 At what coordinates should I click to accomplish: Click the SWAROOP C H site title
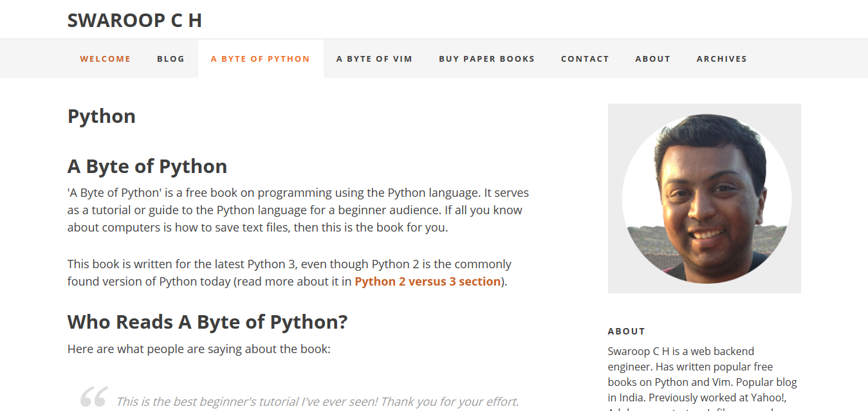(134, 20)
